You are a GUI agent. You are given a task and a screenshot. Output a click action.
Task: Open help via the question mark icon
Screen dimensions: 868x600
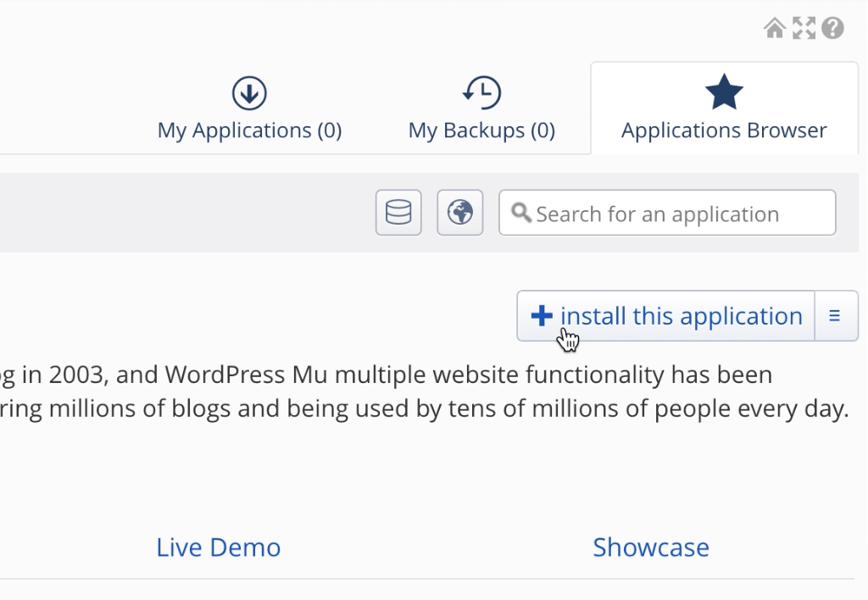pyautogui.click(x=832, y=28)
